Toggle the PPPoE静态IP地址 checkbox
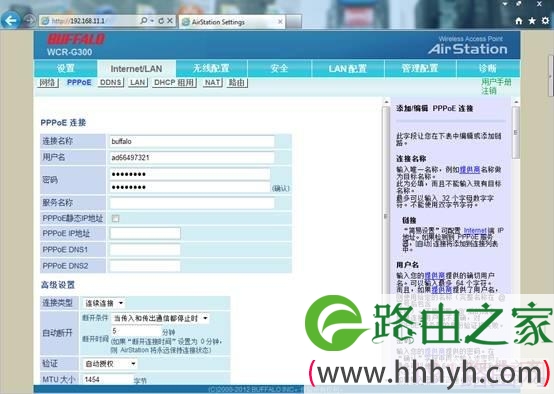 (x=116, y=218)
